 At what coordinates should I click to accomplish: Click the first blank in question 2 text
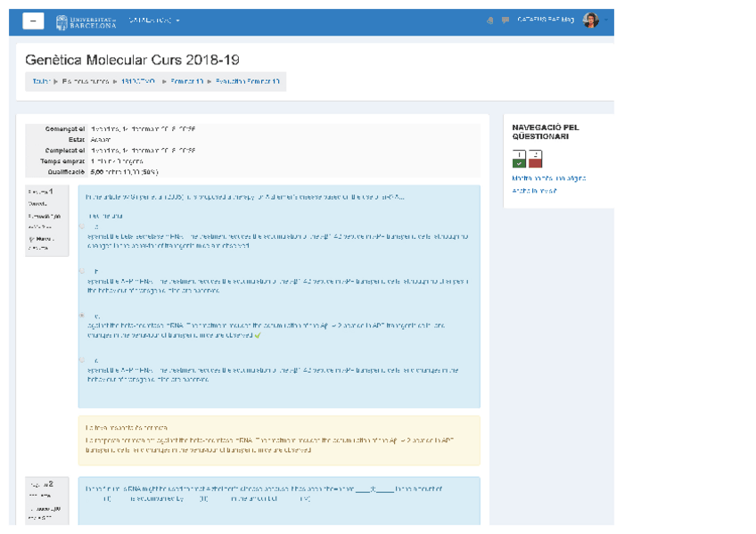pyautogui.click(x=374, y=489)
